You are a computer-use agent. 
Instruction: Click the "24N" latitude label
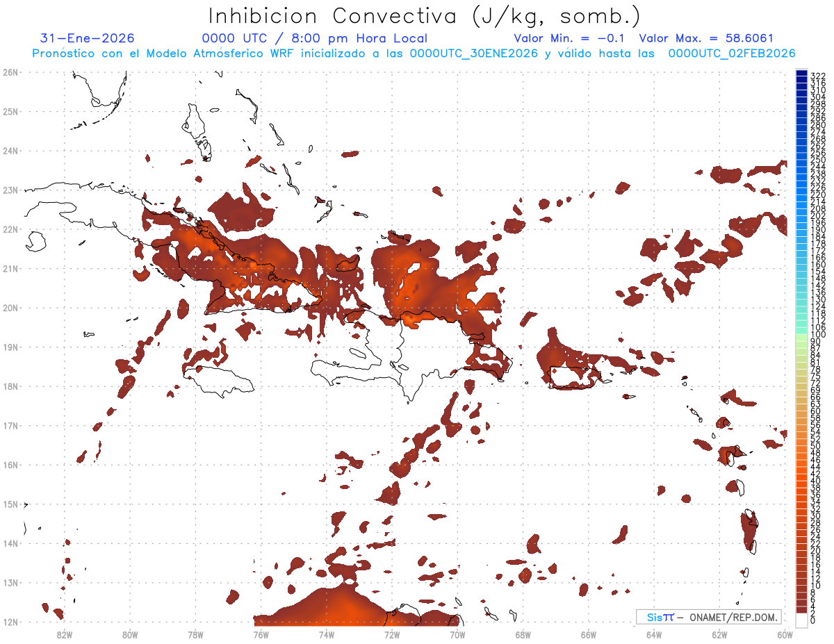[x=10, y=151]
